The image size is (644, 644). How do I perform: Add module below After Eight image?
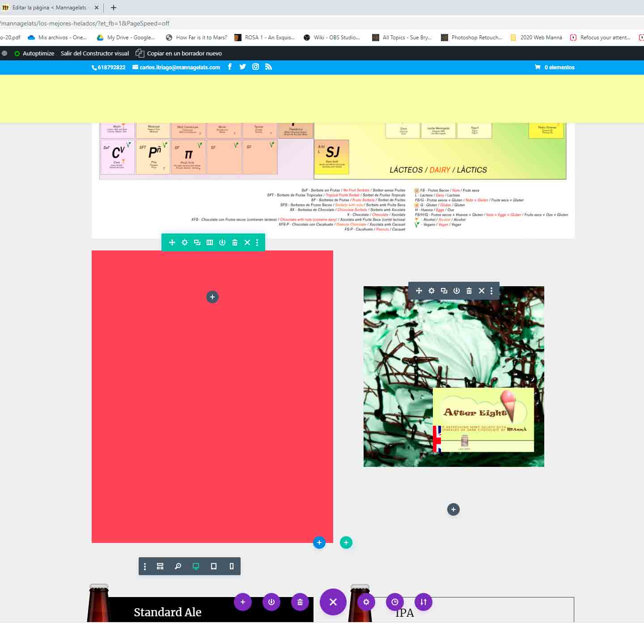pos(453,509)
